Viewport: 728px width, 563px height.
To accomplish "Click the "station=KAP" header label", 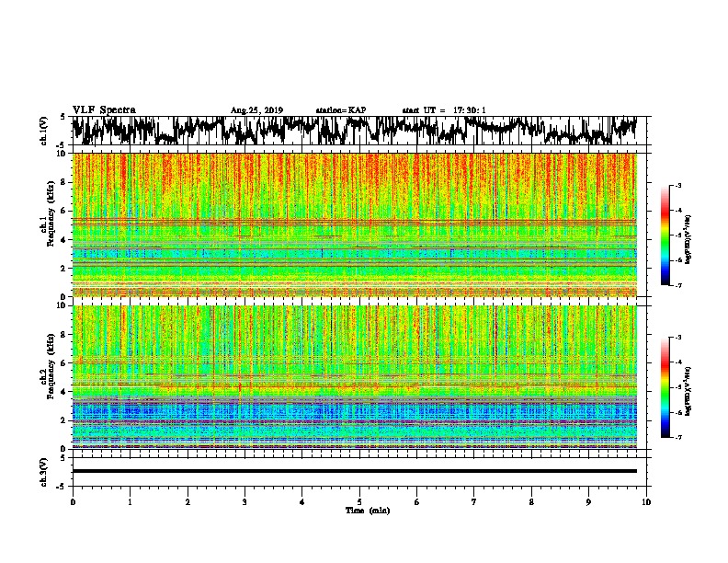I will click(x=341, y=110).
